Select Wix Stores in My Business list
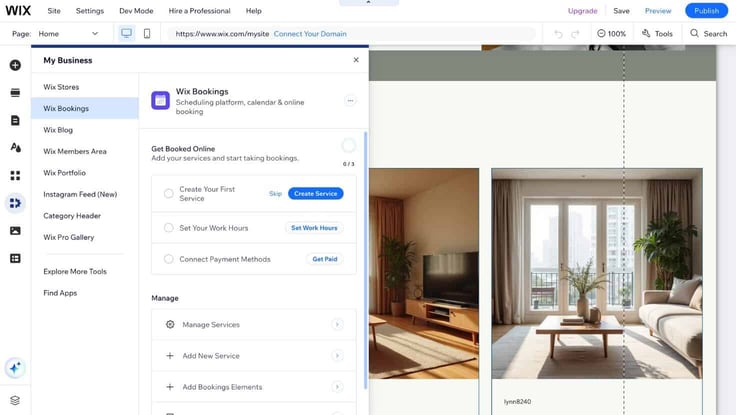Image resolution: width=736 pixels, height=415 pixels. [x=85, y=87]
